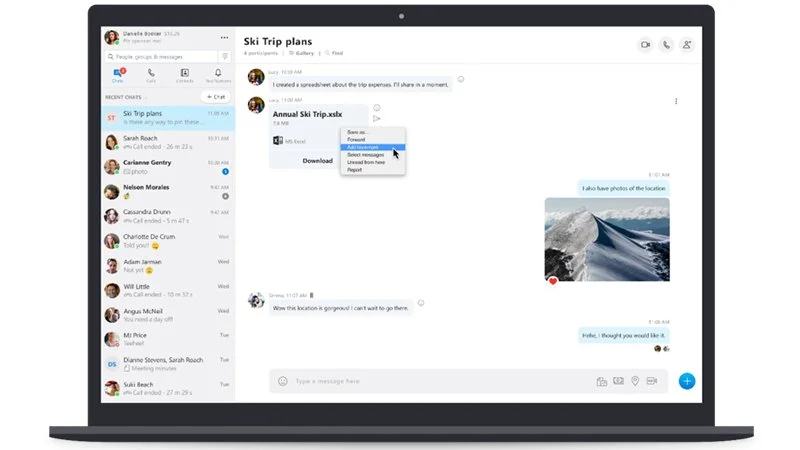Viewport: 800px width, 450px height.
Task: Click the MS Excel file icon
Action: (x=278, y=140)
